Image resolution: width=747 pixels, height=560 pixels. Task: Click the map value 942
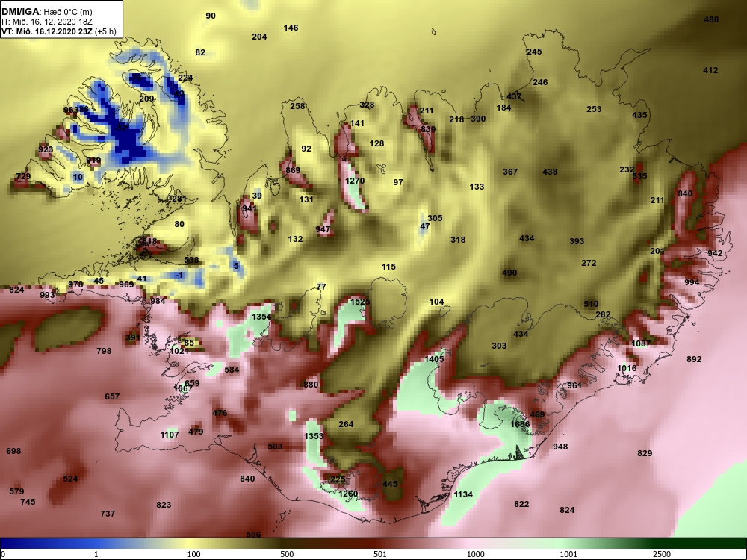pyautogui.click(x=715, y=253)
